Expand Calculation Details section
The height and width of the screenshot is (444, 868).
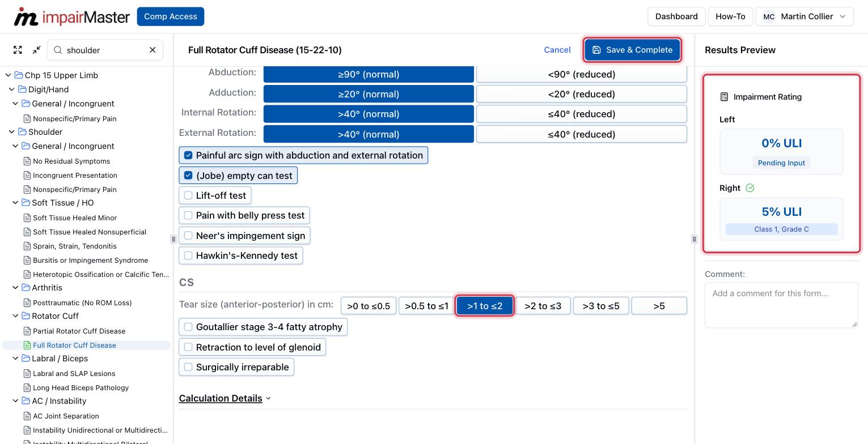pyautogui.click(x=225, y=398)
